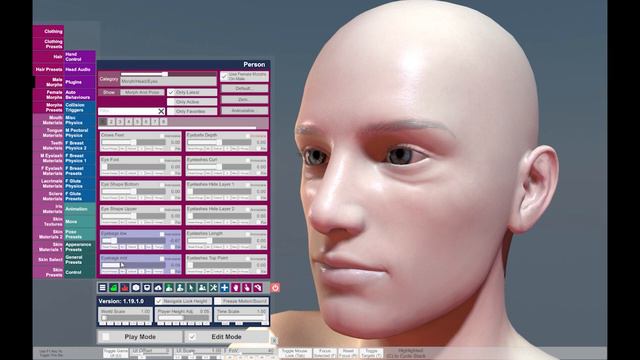
Task: Open the Auto Behaviours tab
Action: coord(80,95)
